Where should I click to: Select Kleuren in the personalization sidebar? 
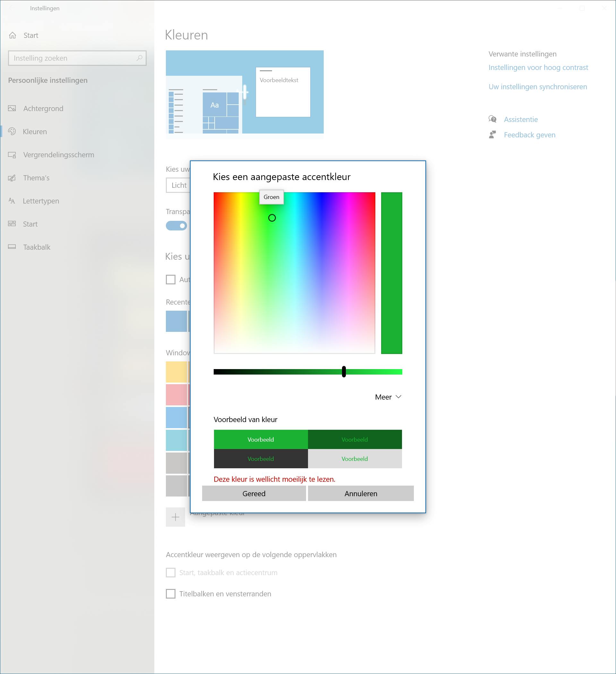34,131
